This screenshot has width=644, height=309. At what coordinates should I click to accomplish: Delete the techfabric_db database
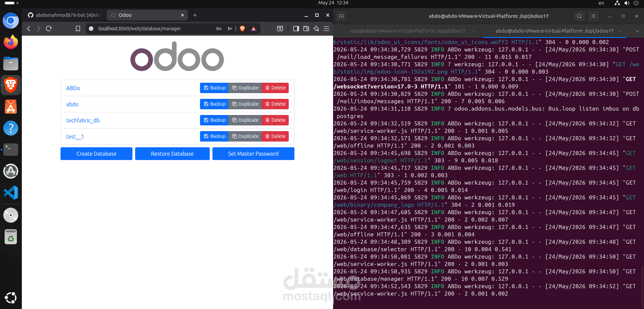pyautogui.click(x=275, y=120)
